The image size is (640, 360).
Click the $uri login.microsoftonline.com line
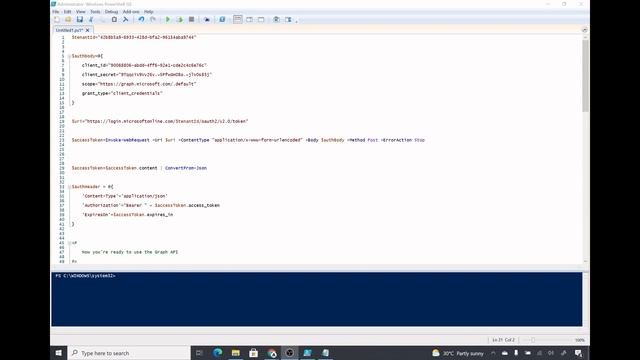160,121
